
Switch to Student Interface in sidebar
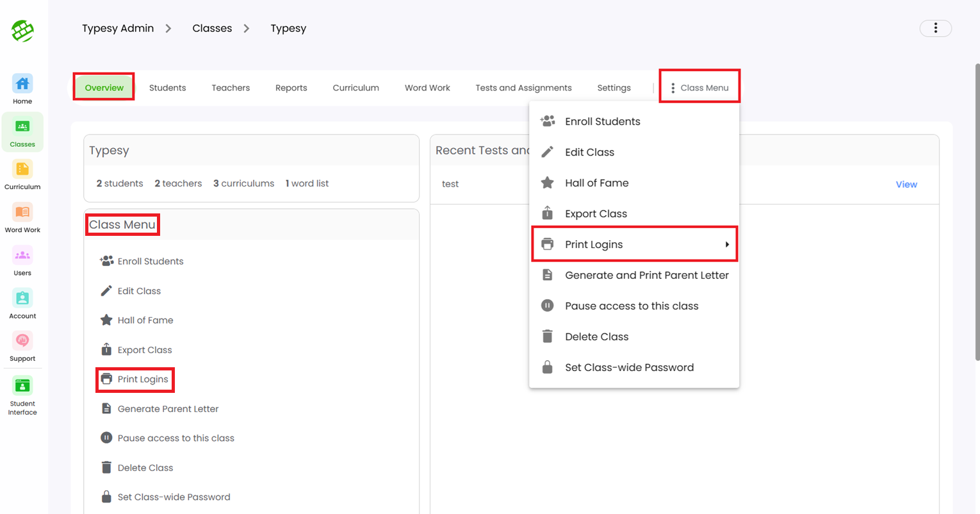pyautogui.click(x=22, y=396)
